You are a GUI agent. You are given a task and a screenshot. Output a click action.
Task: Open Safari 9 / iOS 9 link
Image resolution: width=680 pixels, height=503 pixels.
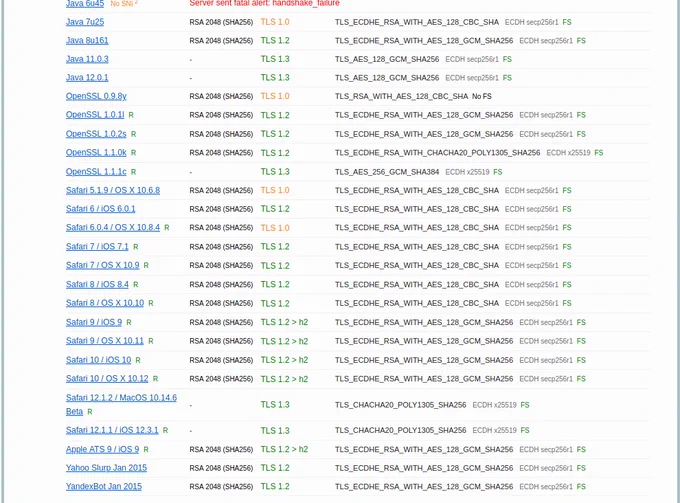[x=94, y=322]
